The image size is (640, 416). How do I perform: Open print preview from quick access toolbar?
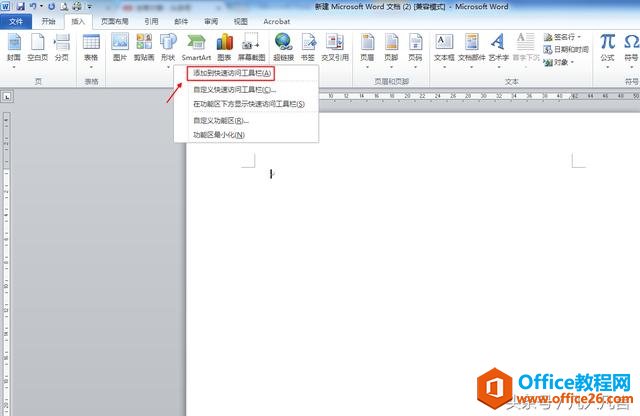pos(64,7)
